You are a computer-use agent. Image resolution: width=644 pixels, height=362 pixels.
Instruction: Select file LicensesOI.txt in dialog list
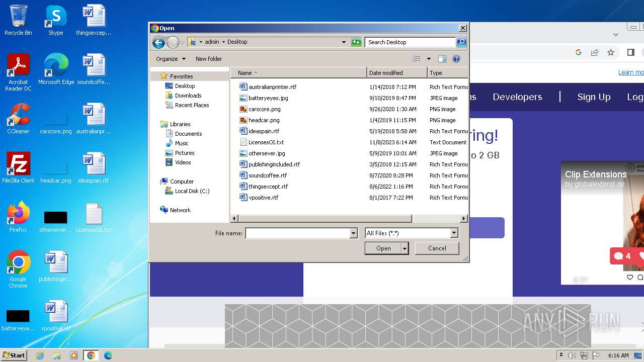pos(266,142)
